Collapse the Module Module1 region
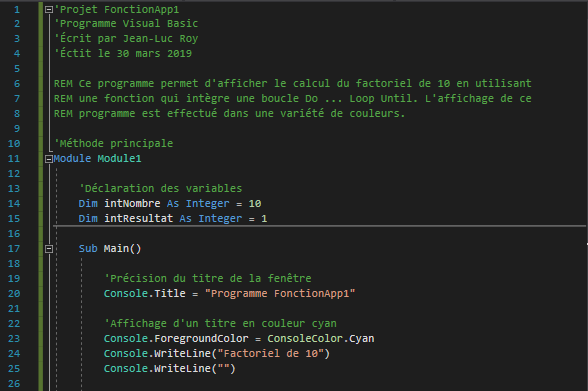This screenshot has width=588, height=391. [49, 159]
